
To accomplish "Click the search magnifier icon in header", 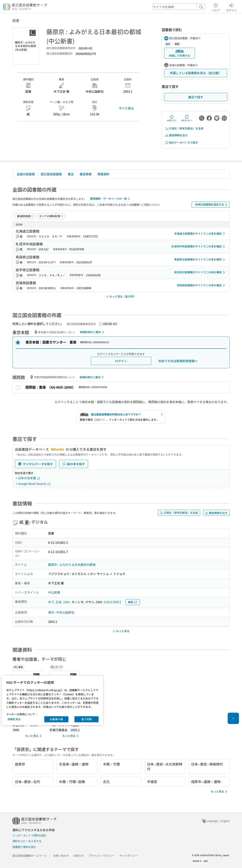I will [x=201, y=7].
